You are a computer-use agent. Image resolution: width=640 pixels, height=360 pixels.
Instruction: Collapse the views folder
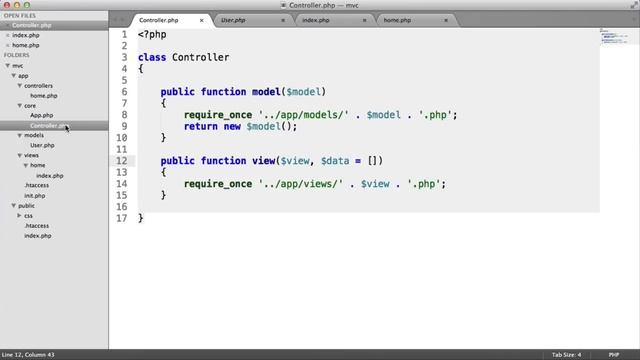pos(20,155)
